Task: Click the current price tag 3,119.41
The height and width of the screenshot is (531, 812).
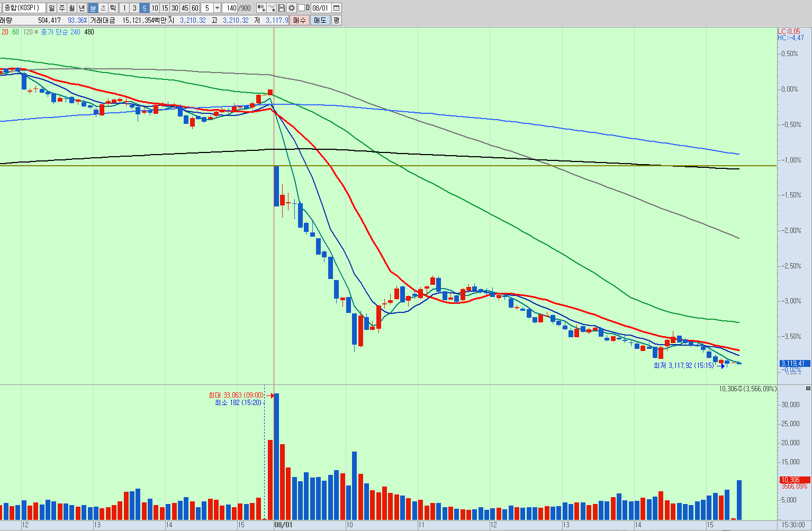Action: [795, 363]
